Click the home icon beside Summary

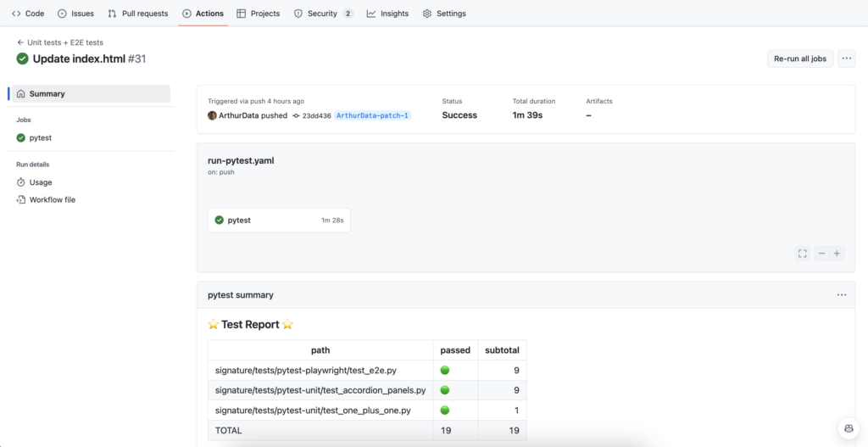pos(21,93)
